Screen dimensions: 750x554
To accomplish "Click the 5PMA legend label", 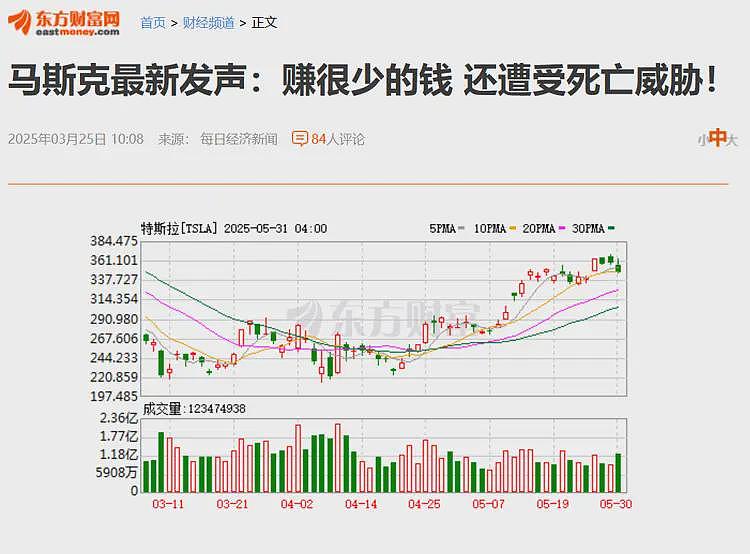I will pyautogui.click(x=442, y=229).
